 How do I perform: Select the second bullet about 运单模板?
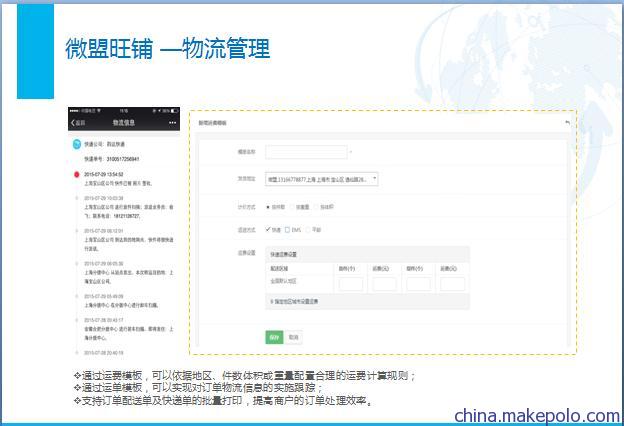coord(198,387)
